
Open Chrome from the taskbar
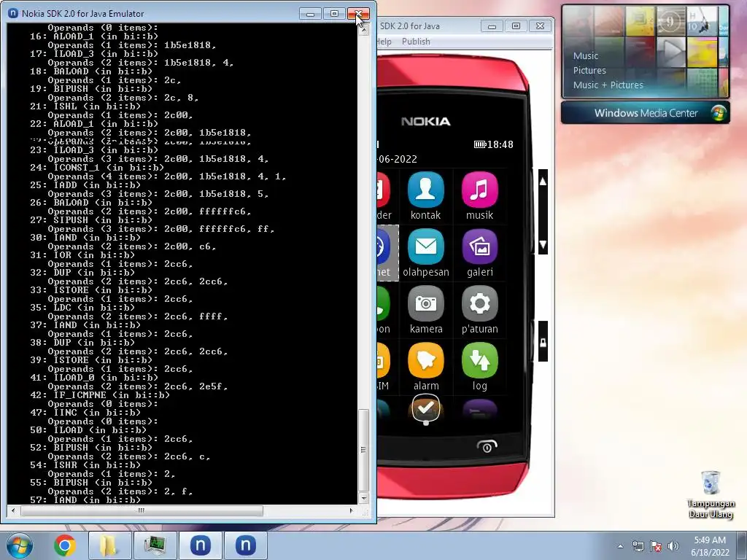click(x=64, y=545)
